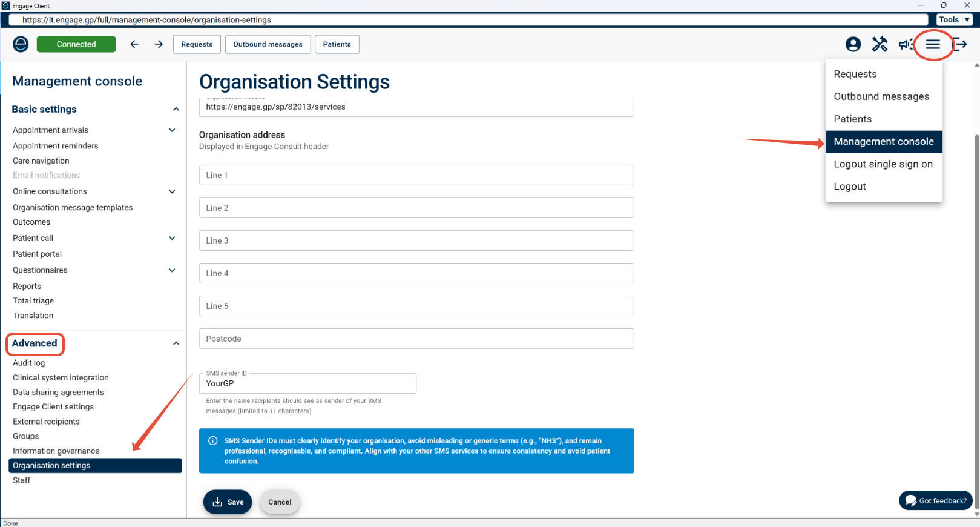Screen dimensions: 980x527
Task: Select Outbound messages in dropdown menu
Action: tap(884, 96)
